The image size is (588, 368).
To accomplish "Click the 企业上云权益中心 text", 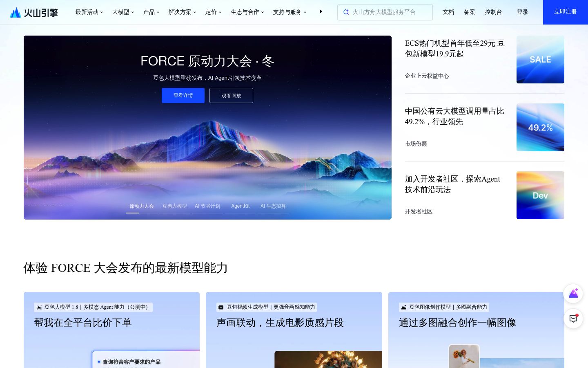I will pos(427,76).
